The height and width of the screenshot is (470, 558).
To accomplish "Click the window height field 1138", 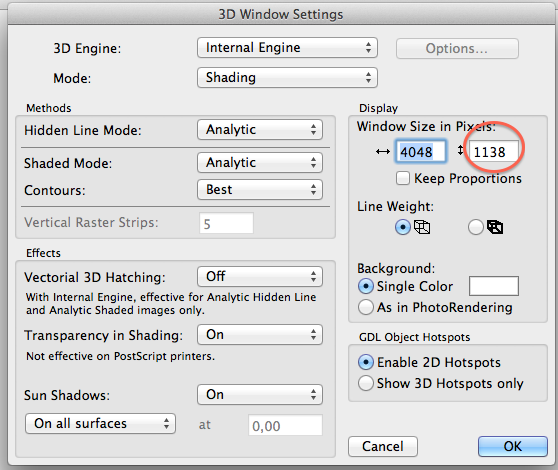I will click(x=493, y=152).
